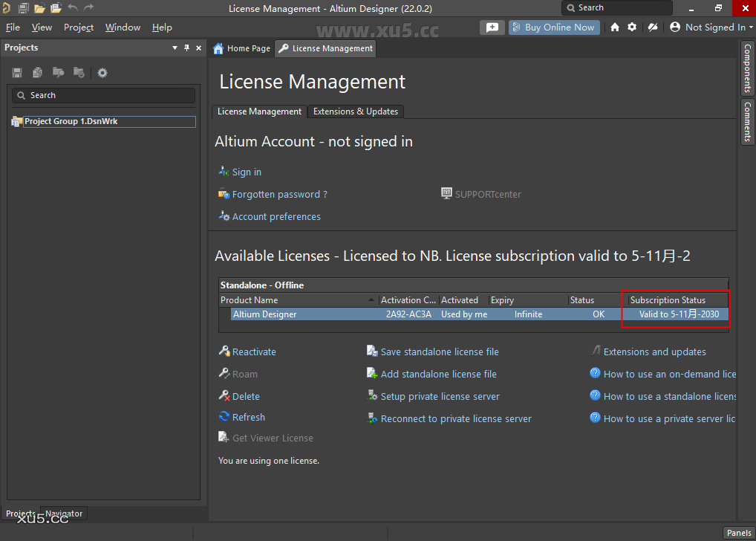
Task: Click the Altium Designer logo icon top-left
Action: point(8,8)
